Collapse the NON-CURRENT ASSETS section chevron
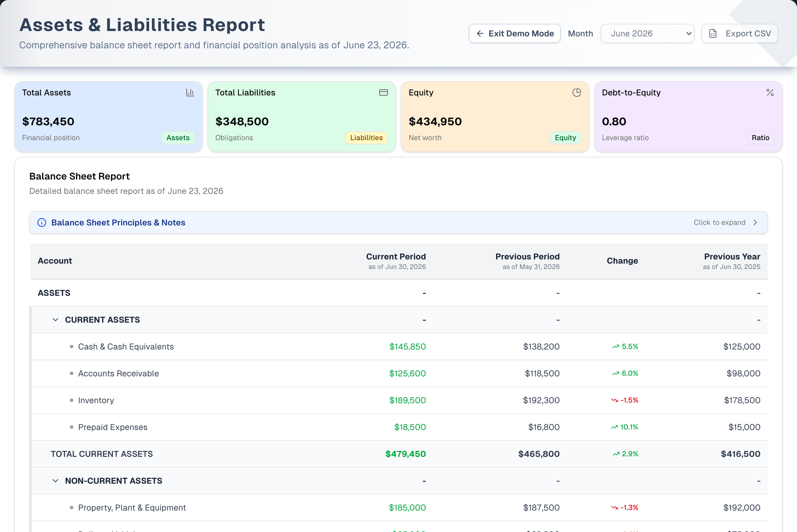797x532 pixels. point(55,481)
